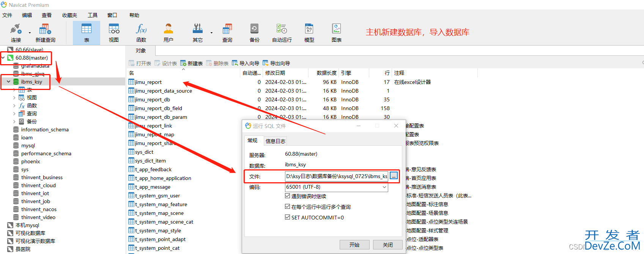Toggle SET AUTOCOMMIT=0 checkbox
The height and width of the screenshot is (254, 644).
(x=287, y=217)
